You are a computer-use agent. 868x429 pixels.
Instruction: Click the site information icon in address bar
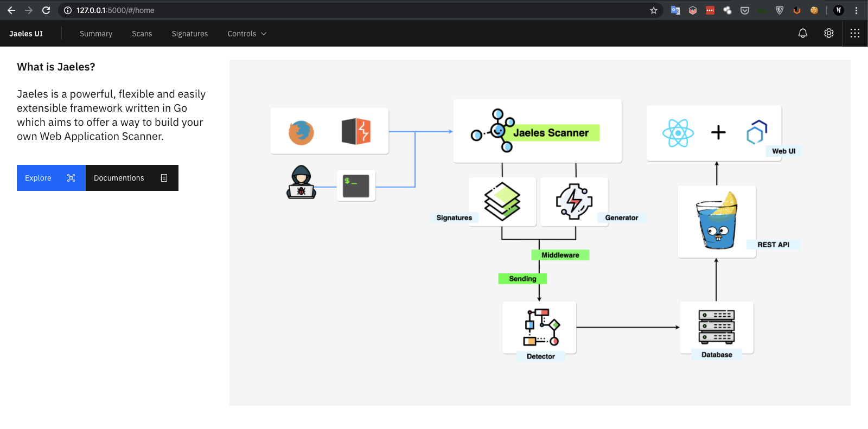pyautogui.click(x=68, y=10)
